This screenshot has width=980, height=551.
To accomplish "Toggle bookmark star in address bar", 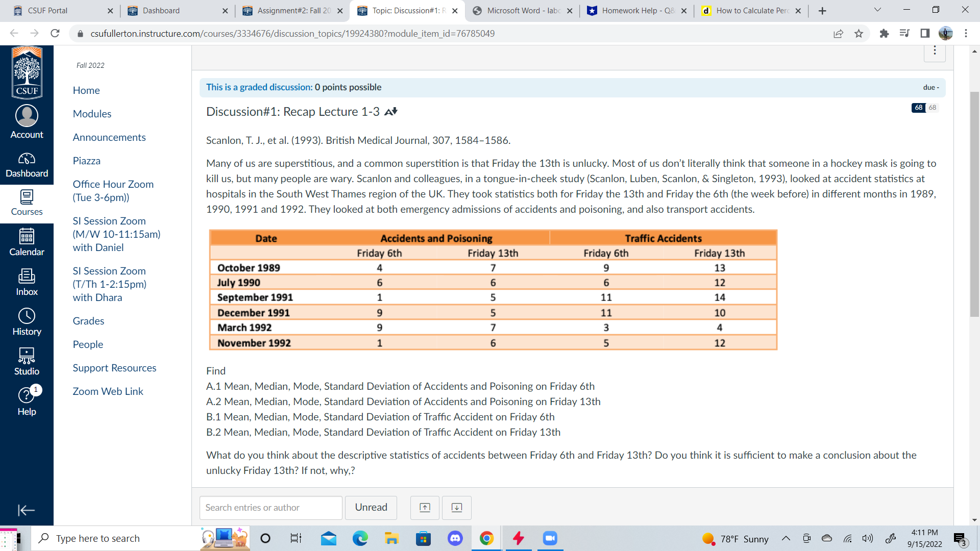I will 859,34.
